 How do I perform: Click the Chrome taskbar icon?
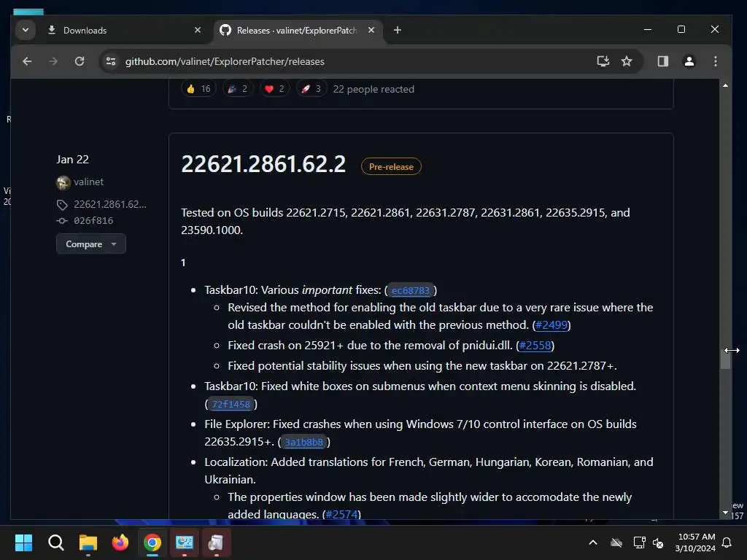pos(152,542)
